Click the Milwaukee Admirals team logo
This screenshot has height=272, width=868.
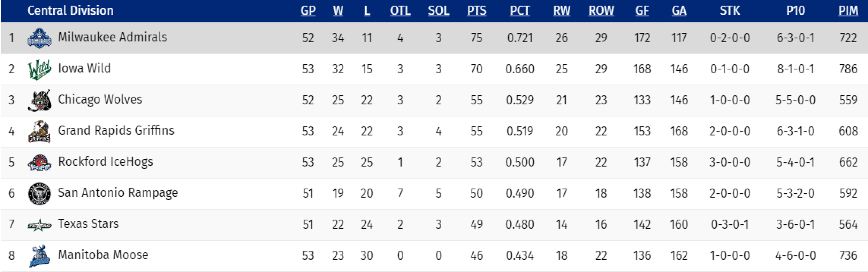tap(39, 38)
